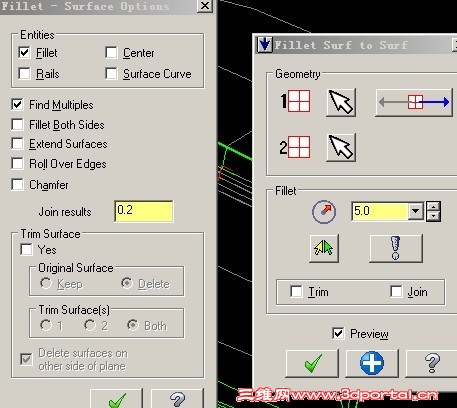The height and width of the screenshot is (408, 457).
Task: Click the surface set 2 grid icon
Action: click(x=299, y=147)
